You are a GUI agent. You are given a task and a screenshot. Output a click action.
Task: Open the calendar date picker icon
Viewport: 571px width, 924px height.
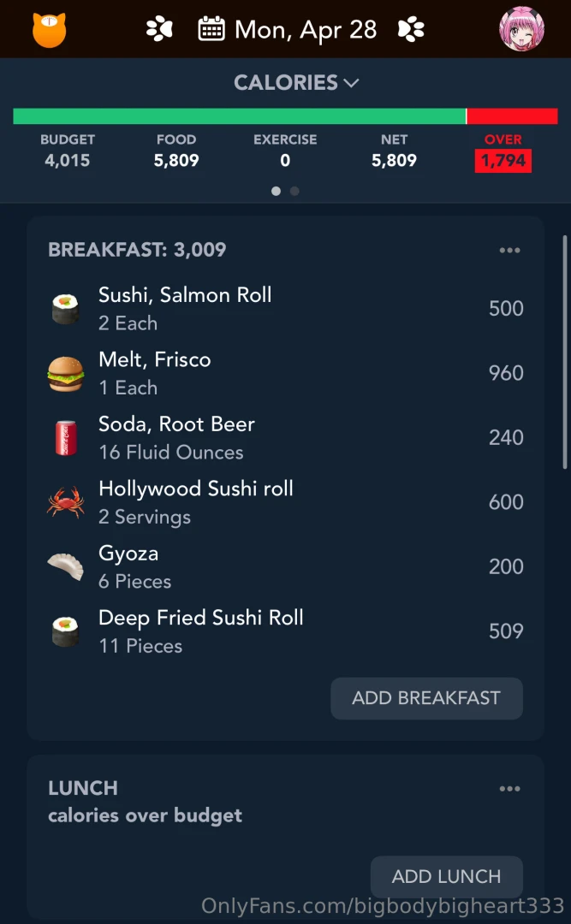tap(211, 30)
